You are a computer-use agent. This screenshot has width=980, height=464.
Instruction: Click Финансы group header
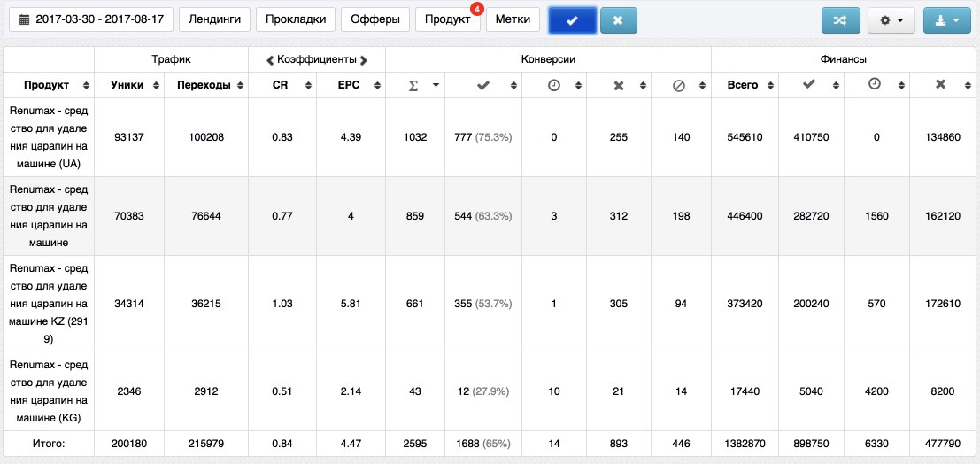[843, 59]
